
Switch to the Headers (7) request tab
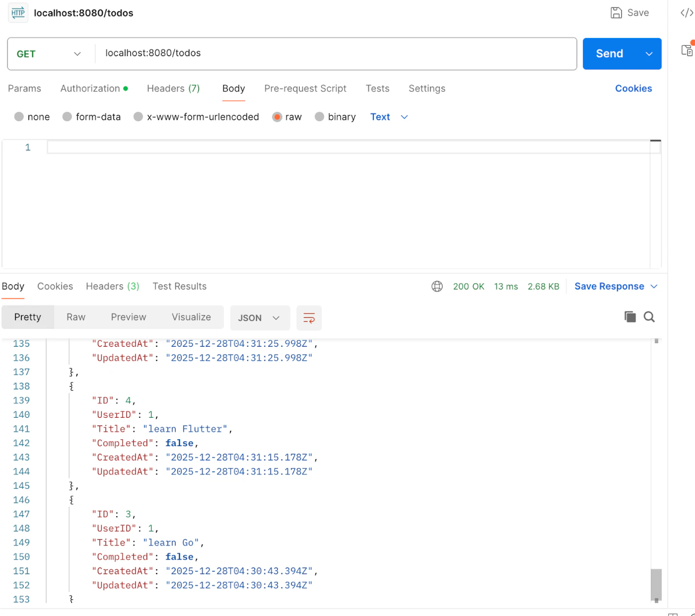(x=173, y=89)
